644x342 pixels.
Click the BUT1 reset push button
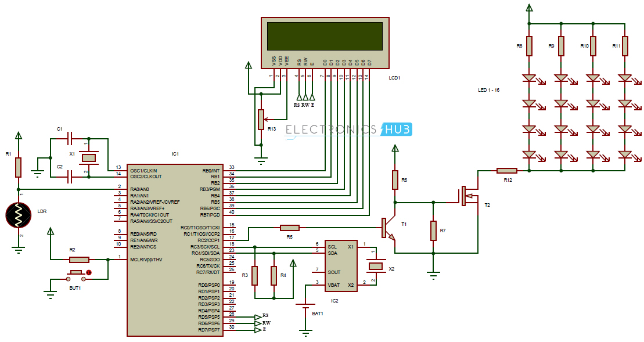77,275
